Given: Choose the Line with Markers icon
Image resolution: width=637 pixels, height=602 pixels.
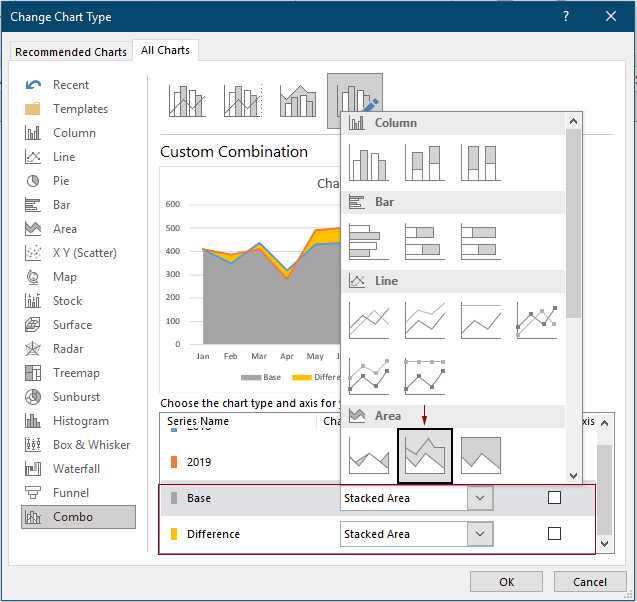Looking at the screenshot, I should (x=537, y=320).
